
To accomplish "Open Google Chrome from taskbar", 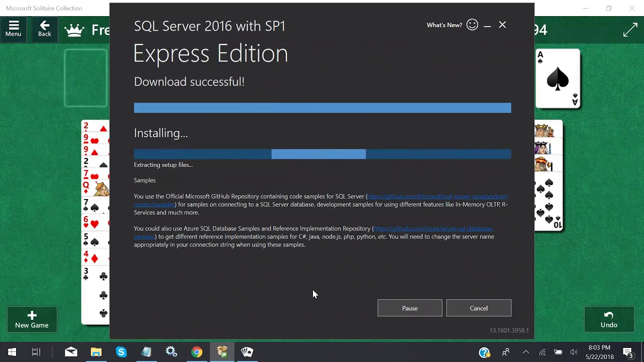I will [197, 352].
